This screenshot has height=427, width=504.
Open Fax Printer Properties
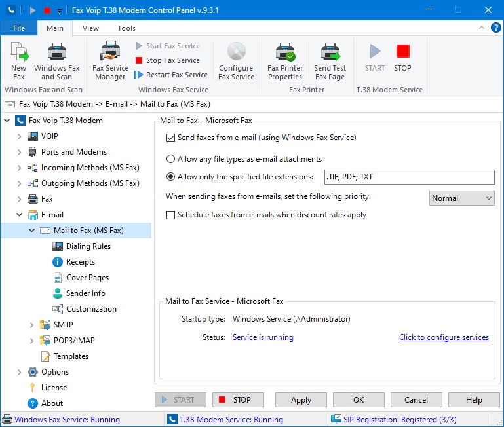(x=285, y=61)
